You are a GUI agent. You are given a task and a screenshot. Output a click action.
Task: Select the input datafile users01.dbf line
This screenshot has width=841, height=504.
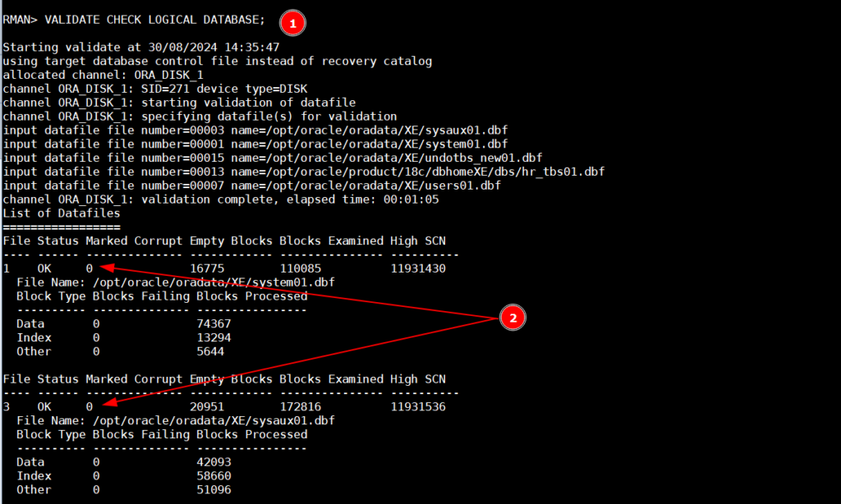(251, 186)
